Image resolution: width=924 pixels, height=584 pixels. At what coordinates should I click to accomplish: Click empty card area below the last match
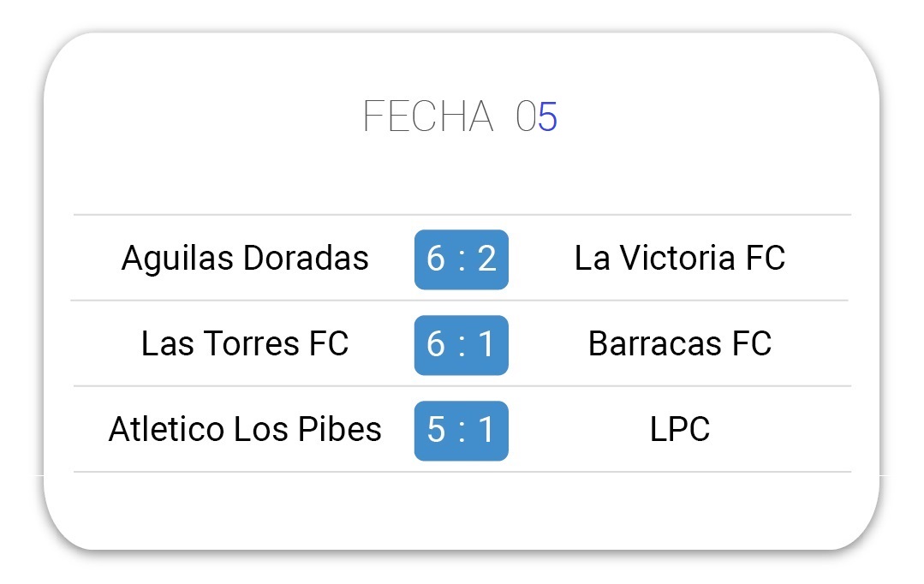[x=462, y=510]
